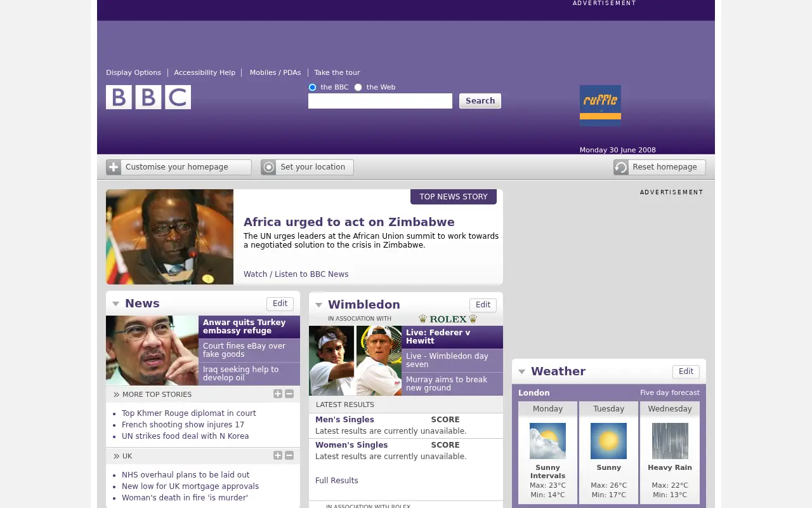The image size is (812, 508).
Task: Click Tuesday's Sunny weather icon
Action: 608,441
